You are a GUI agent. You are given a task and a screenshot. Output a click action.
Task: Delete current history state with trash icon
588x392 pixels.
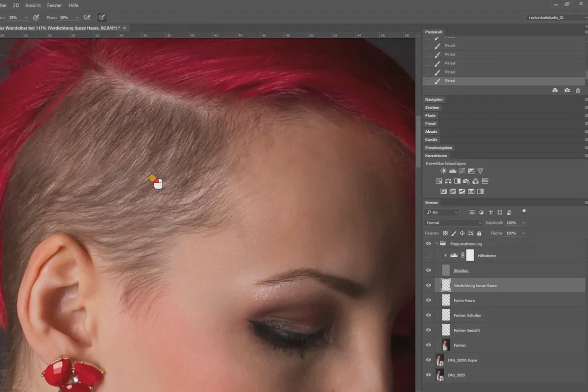[578, 90]
